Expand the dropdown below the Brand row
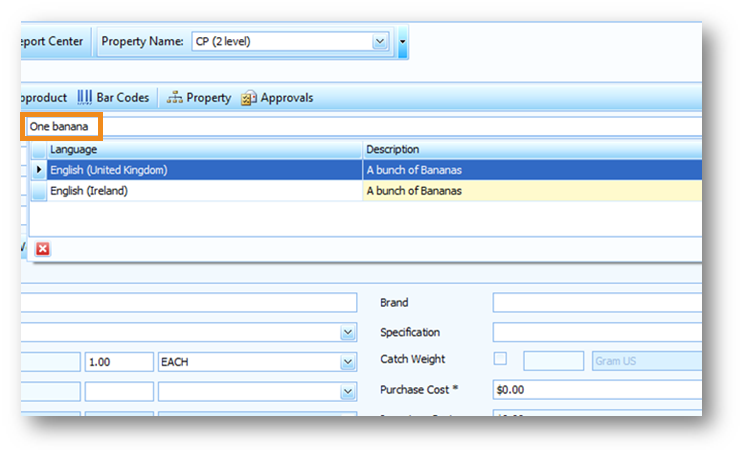 pos(347,332)
